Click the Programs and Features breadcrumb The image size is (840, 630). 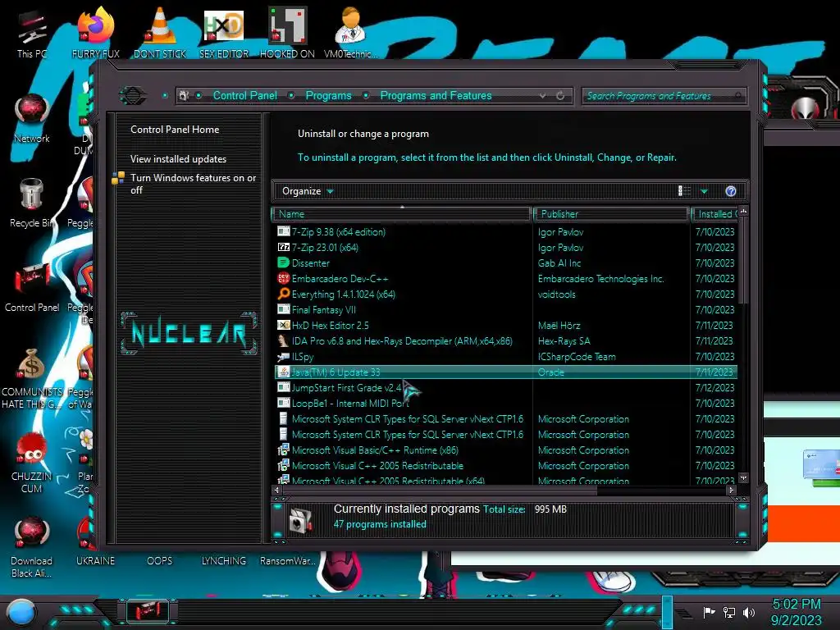436,95
